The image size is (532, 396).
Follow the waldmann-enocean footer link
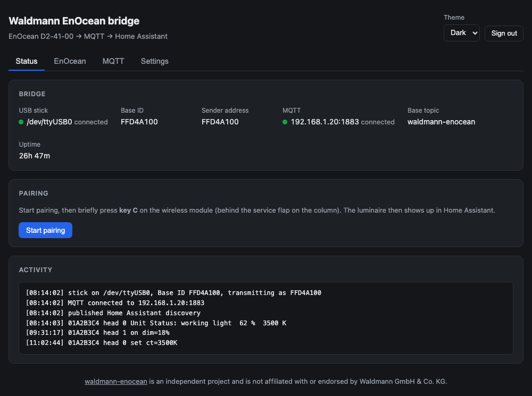(116, 382)
